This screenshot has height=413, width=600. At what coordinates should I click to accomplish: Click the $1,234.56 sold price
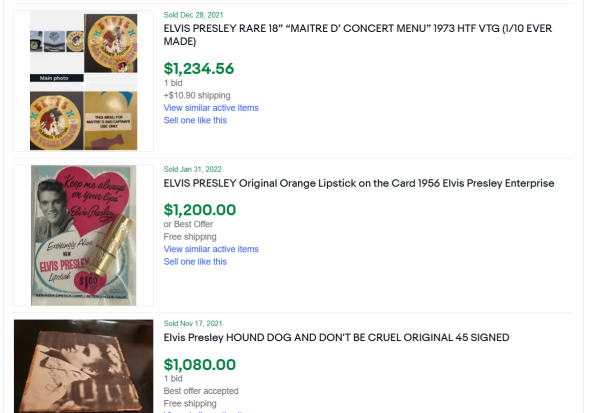[x=199, y=69]
